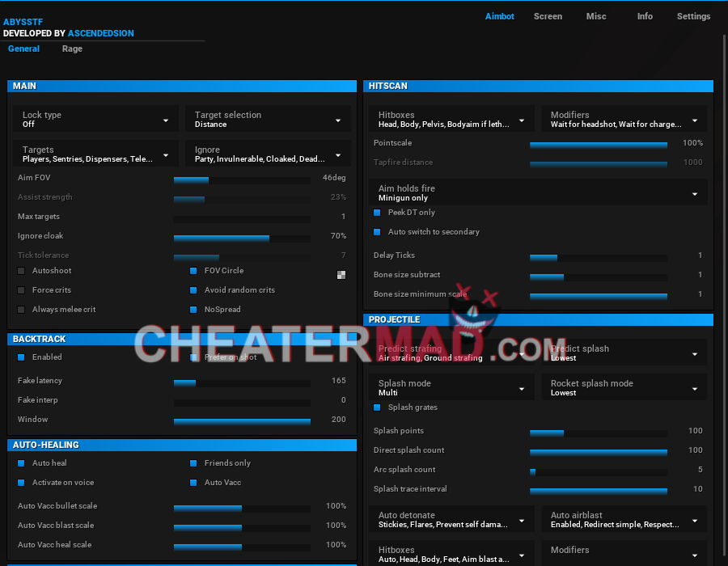The width and height of the screenshot is (728, 566).
Task: Toggle the Splash grates checkbox
Action: coord(377,408)
